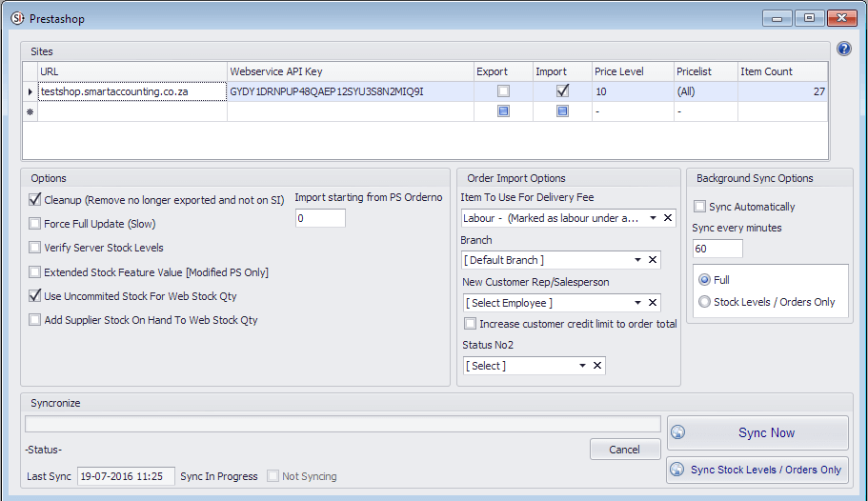Clear the Branch selection with the X
Image resolution: width=868 pixels, height=501 pixels.
coord(653,260)
